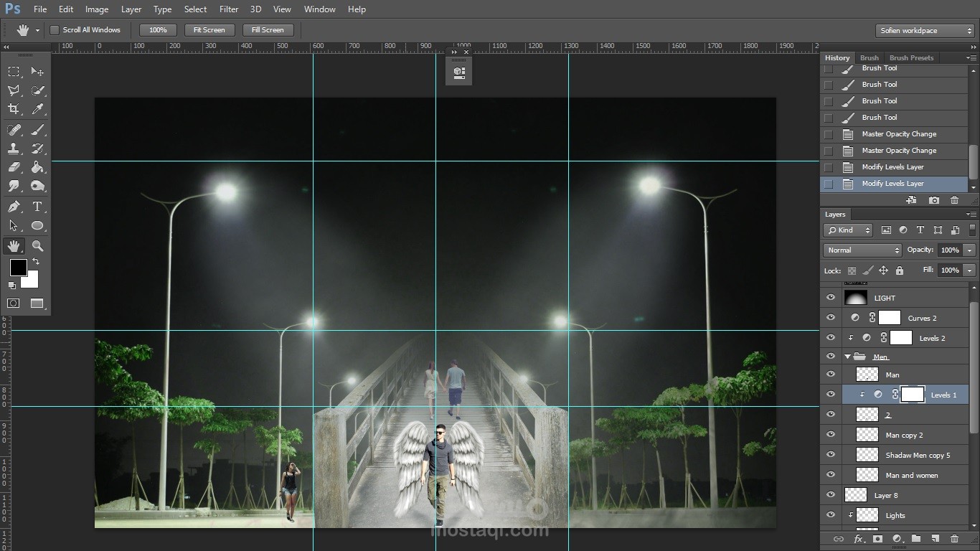Select the Horizontal Type tool
This screenshot has width=980, height=551.
point(37,207)
